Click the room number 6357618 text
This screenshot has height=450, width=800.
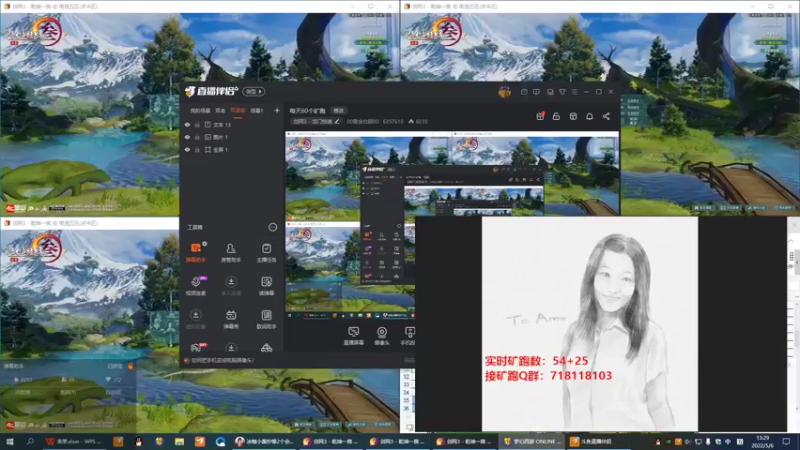point(393,121)
